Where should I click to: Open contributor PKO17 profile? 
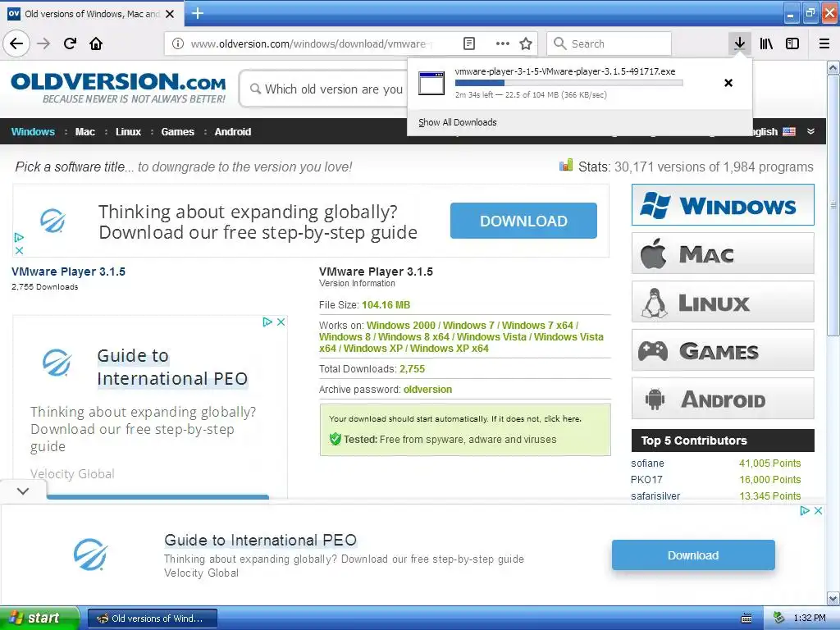tap(646, 479)
